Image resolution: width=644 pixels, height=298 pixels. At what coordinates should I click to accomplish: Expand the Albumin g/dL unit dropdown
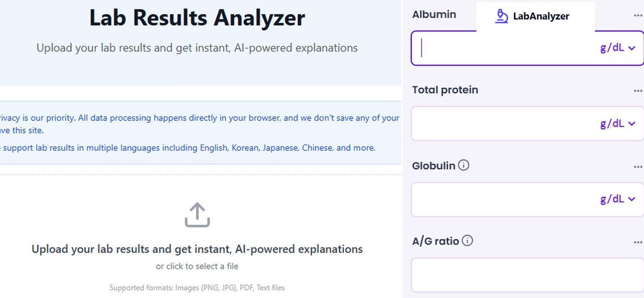(618, 48)
